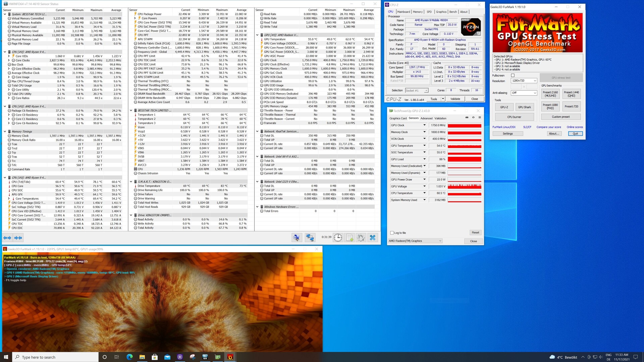Image resolution: width=644 pixels, height=362 pixels.
Task: Switch to GPU-Z Graphics Card tab
Action: point(398,118)
